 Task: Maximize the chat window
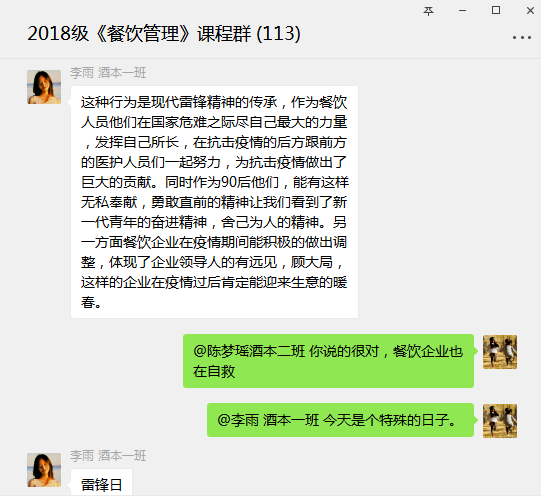pyautogui.click(x=496, y=10)
